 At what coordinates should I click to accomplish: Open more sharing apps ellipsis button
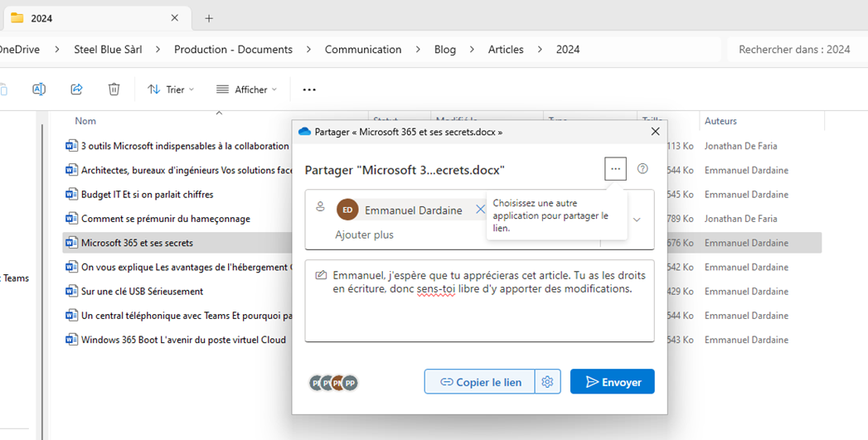coord(616,169)
